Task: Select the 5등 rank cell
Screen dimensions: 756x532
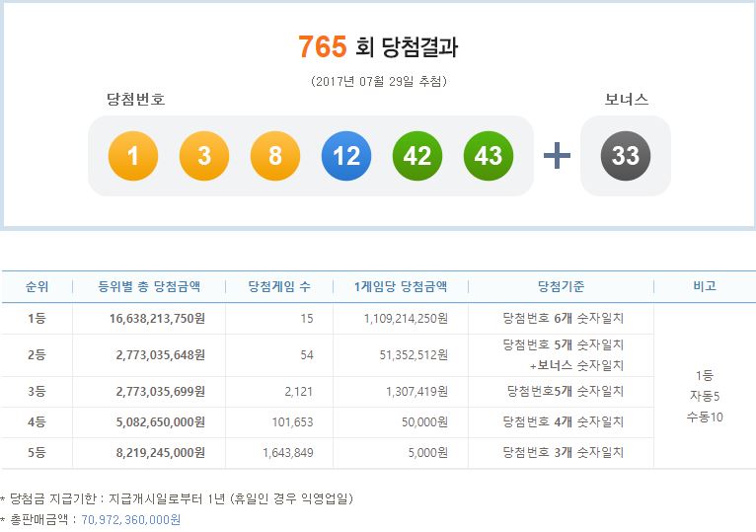Action: [37, 452]
